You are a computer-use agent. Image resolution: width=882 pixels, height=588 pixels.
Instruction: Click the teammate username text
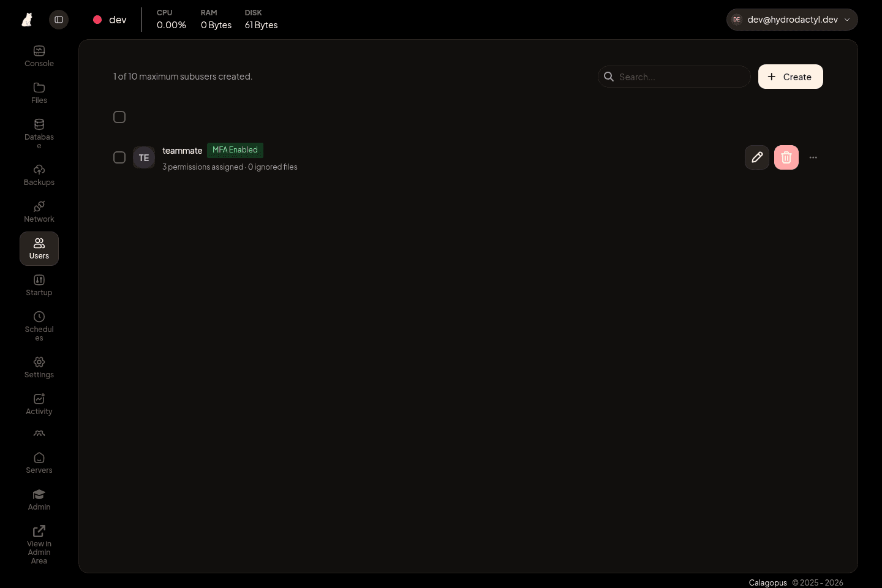click(182, 151)
